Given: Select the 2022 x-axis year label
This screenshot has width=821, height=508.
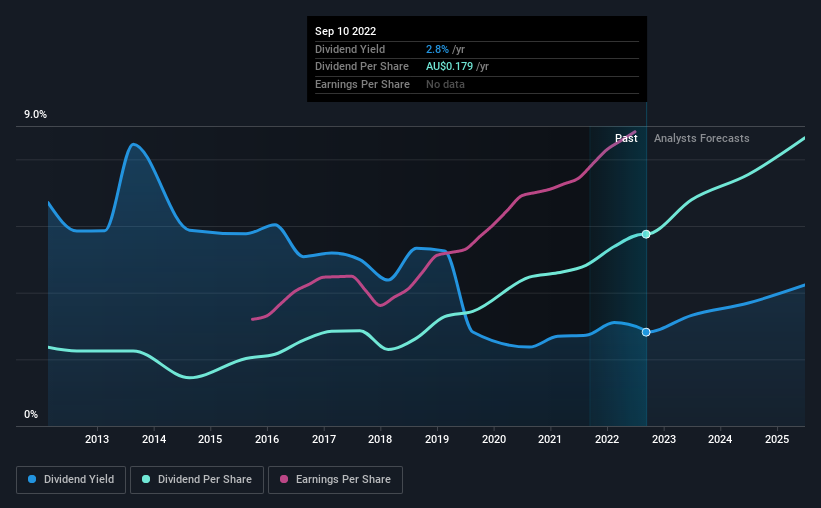Looking at the screenshot, I should point(607,439).
